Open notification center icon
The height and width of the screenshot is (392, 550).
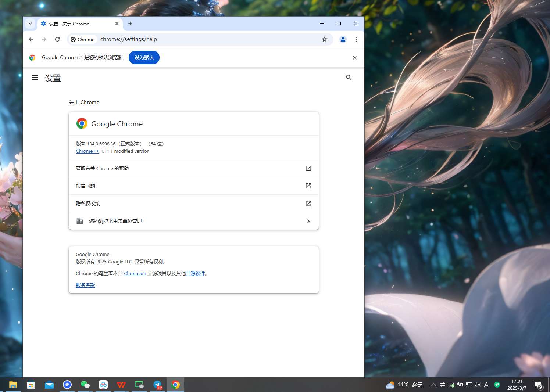pos(539,385)
